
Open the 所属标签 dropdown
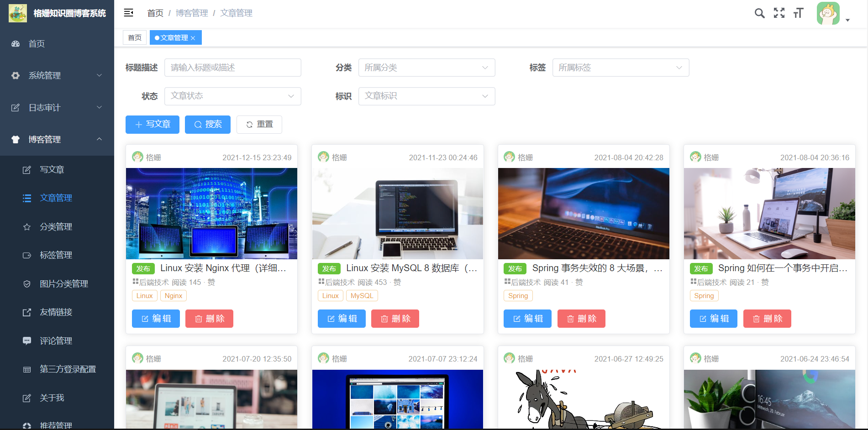[x=621, y=68]
